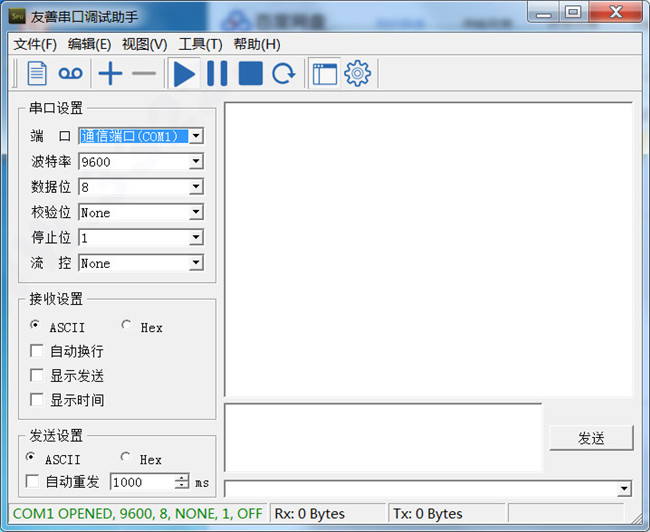Enable the 显示时间 checkbox
Screen dimensions: 650x532
pyautogui.click(x=37, y=400)
